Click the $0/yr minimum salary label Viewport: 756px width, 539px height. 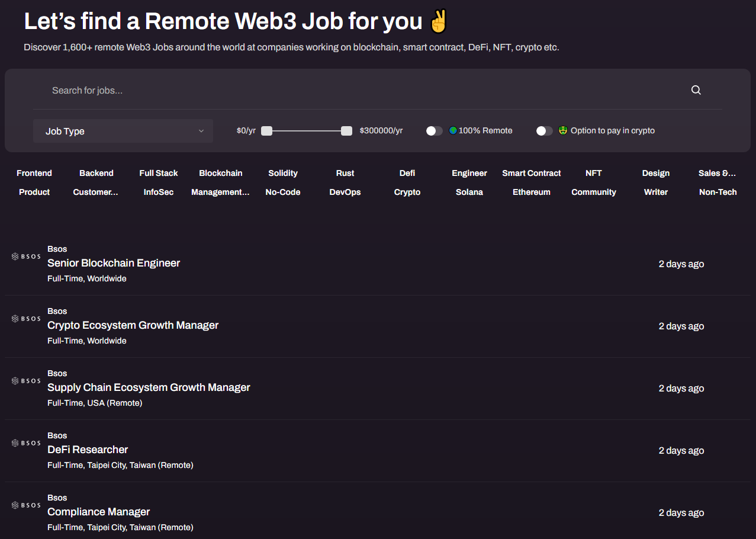(246, 130)
